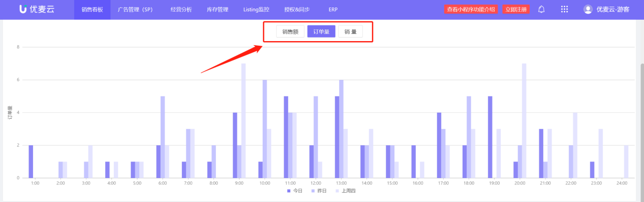Open the ERP menu

click(333, 9)
